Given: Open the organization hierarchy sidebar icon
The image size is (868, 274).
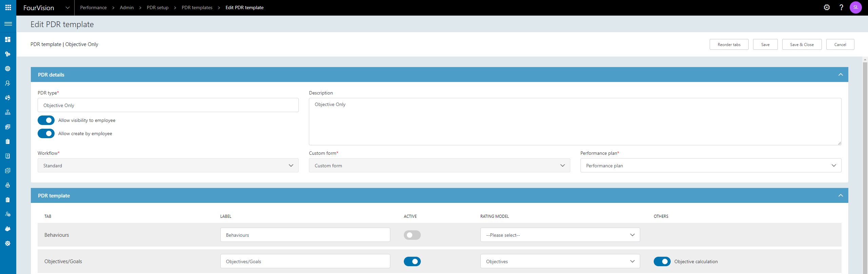Looking at the screenshot, I should tap(8, 112).
